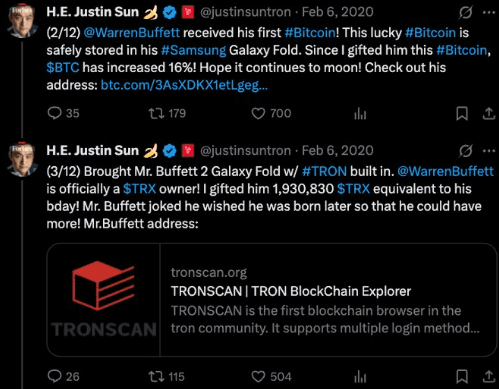Share the (3/12) TRON tweet

coord(489,377)
